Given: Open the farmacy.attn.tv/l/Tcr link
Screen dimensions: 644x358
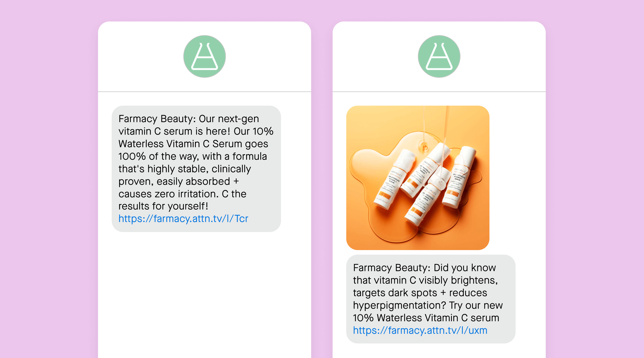Looking at the screenshot, I should (183, 219).
